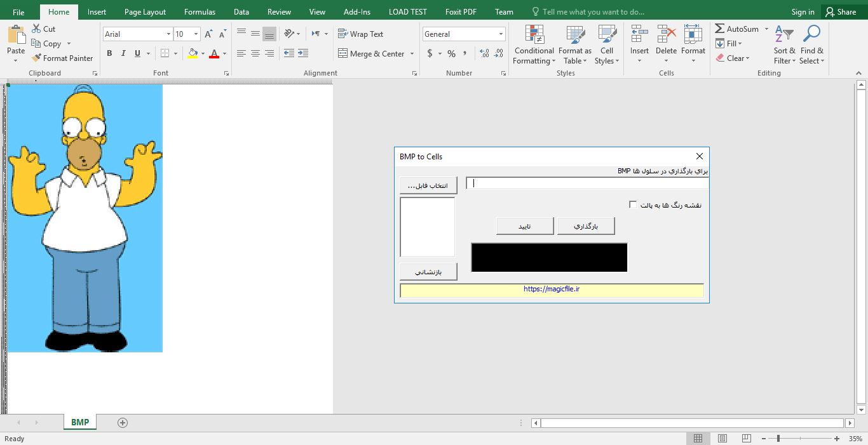Screen dimensions: 868x445
Task: Increase decimal places shown
Action: pos(484,54)
